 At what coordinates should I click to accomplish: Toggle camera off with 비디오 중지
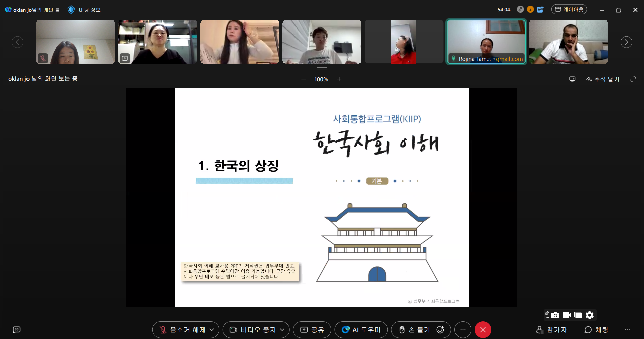[253, 330]
